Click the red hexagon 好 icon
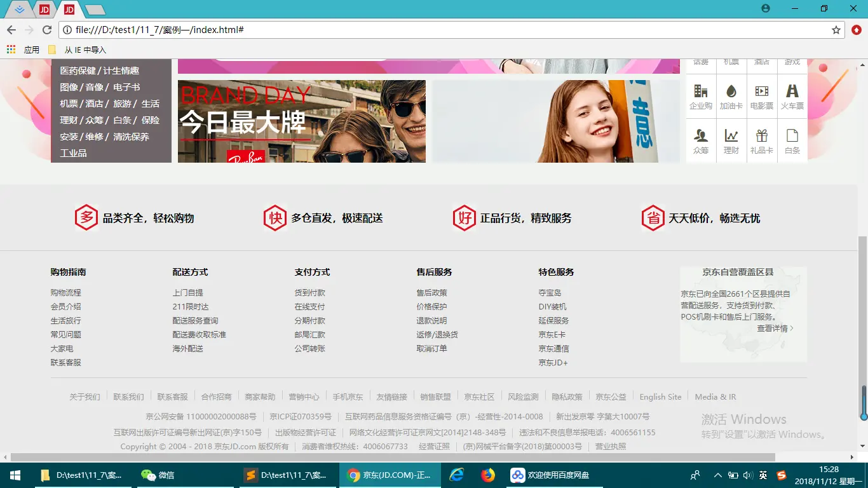Image resolution: width=868 pixels, height=488 pixels. pyautogui.click(x=464, y=218)
